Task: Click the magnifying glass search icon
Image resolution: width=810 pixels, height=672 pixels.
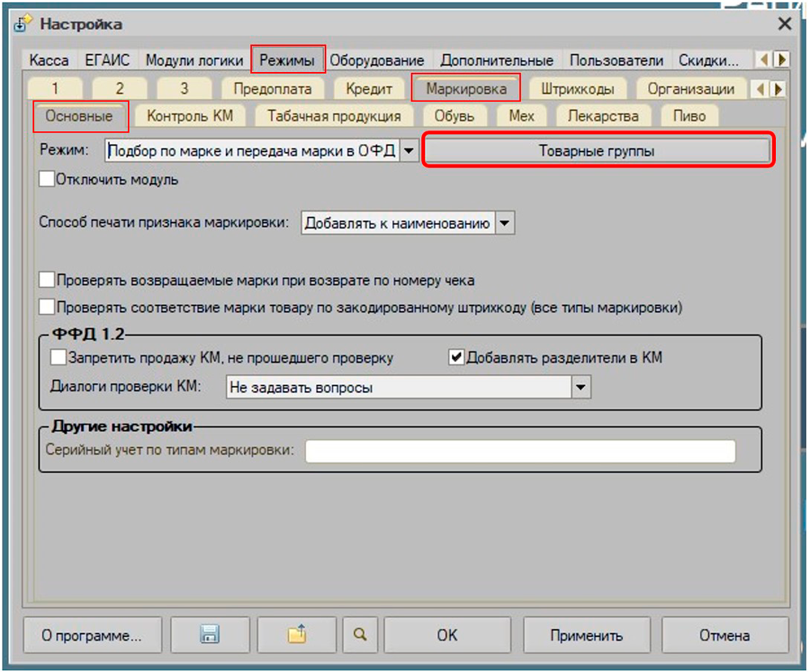Action: (x=360, y=636)
